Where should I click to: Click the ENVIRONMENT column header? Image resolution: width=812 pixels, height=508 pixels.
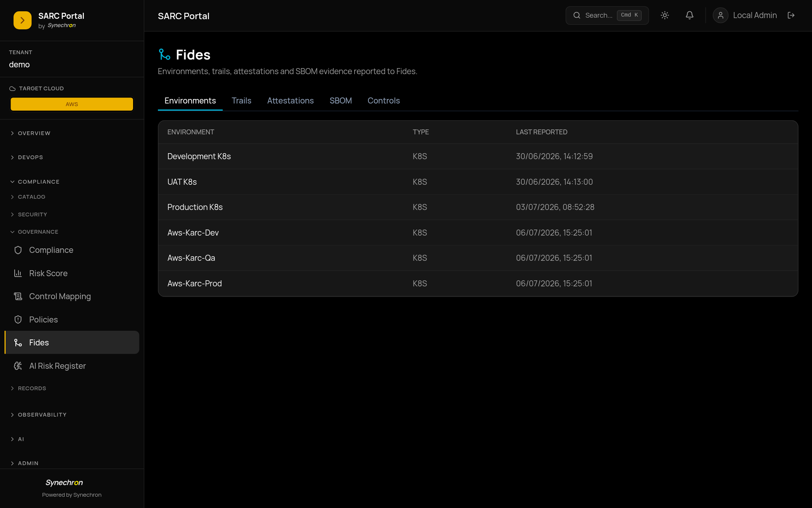pos(191,132)
